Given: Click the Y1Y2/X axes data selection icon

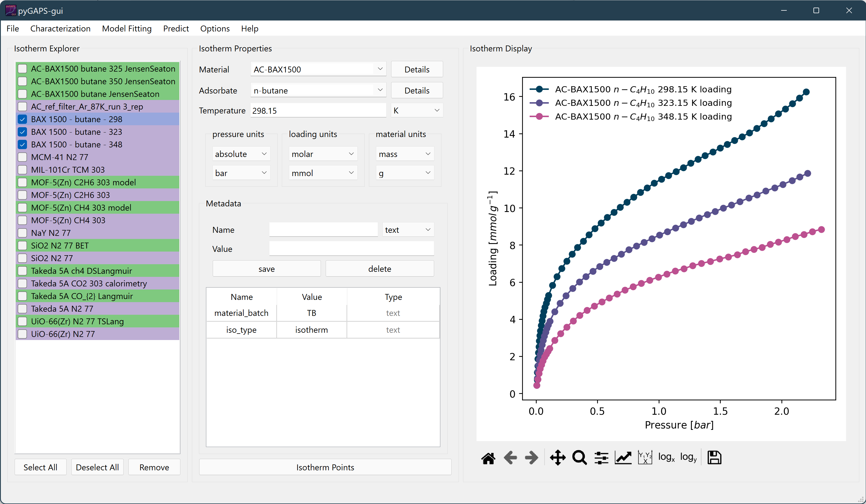Looking at the screenshot, I should pos(645,458).
